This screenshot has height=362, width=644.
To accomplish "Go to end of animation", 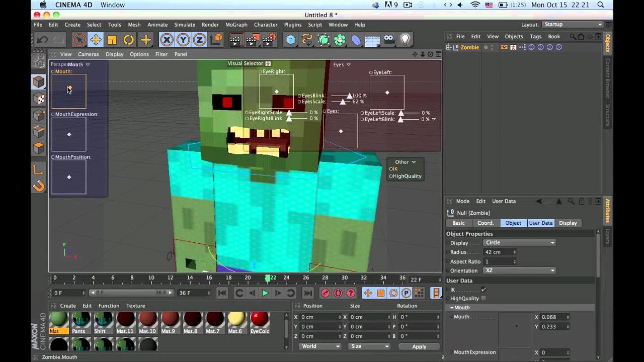I will pos(308,293).
